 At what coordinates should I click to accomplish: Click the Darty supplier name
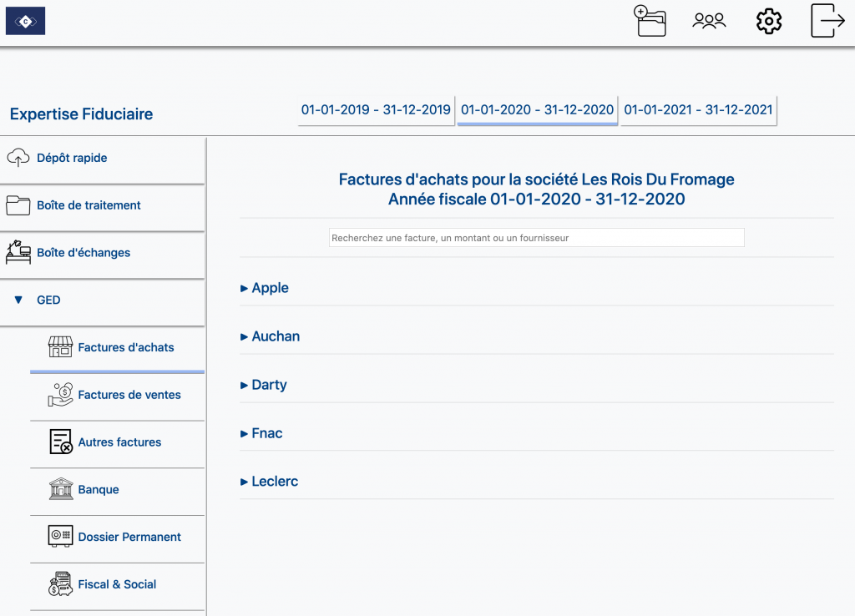point(270,385)
